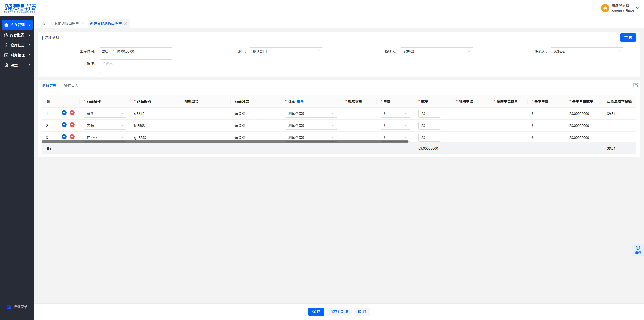Expand the 财务管理 sidebar menu

tap(17, 55)
